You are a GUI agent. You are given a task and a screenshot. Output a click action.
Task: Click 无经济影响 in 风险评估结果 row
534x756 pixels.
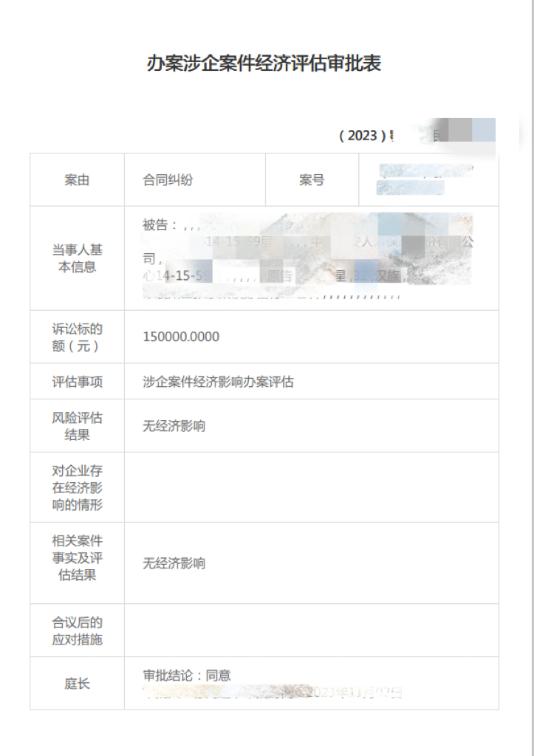pos(174,426)
